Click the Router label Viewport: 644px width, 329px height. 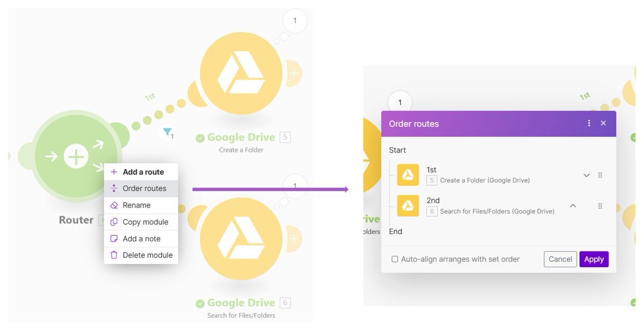76,220
